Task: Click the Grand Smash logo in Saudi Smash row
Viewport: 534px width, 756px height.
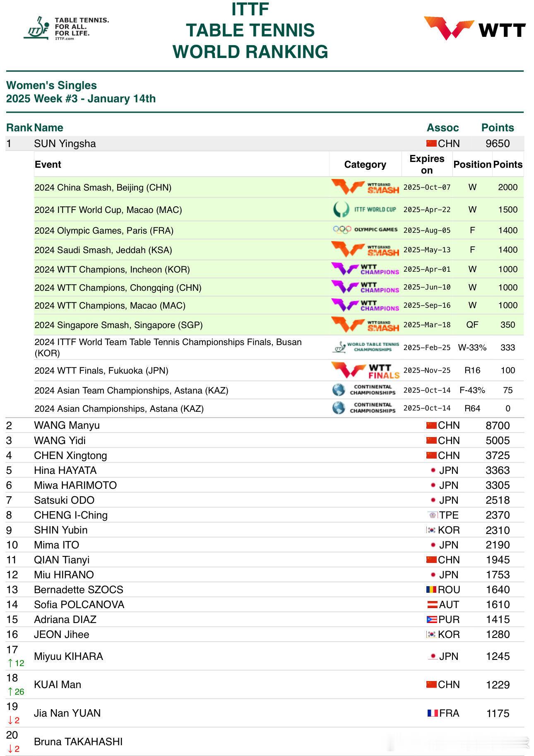Action: pos(365,250)
